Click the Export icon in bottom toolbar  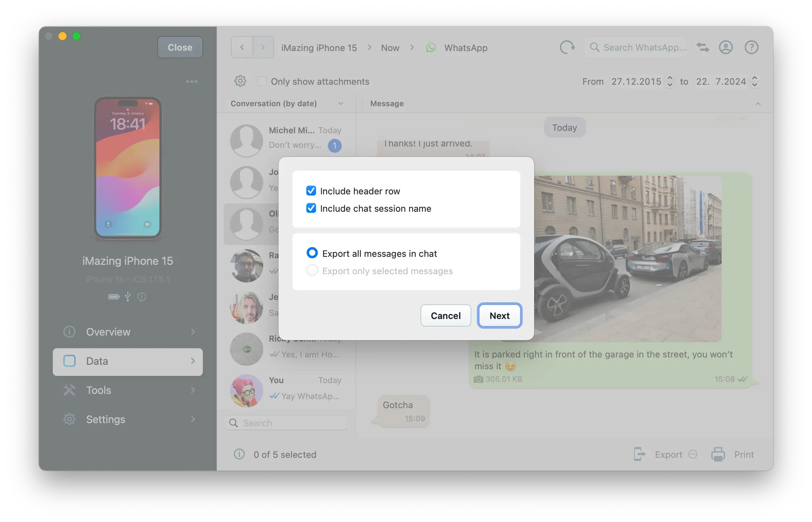639,454
